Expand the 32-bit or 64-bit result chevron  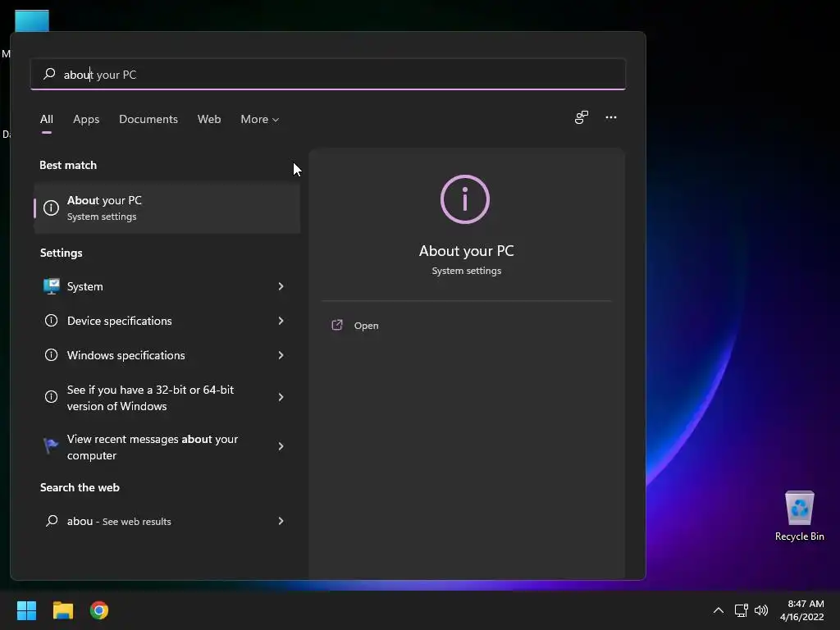(x=281, y=397)
